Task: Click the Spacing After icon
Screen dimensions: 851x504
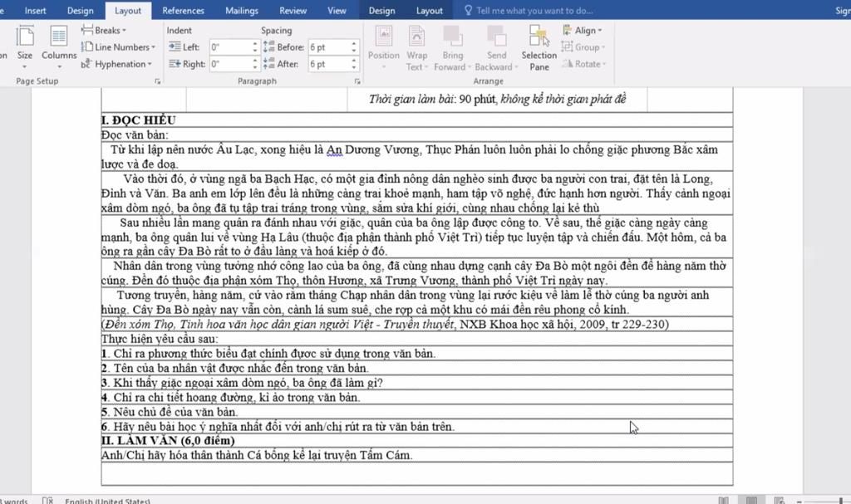Action: tap(268, 64)
